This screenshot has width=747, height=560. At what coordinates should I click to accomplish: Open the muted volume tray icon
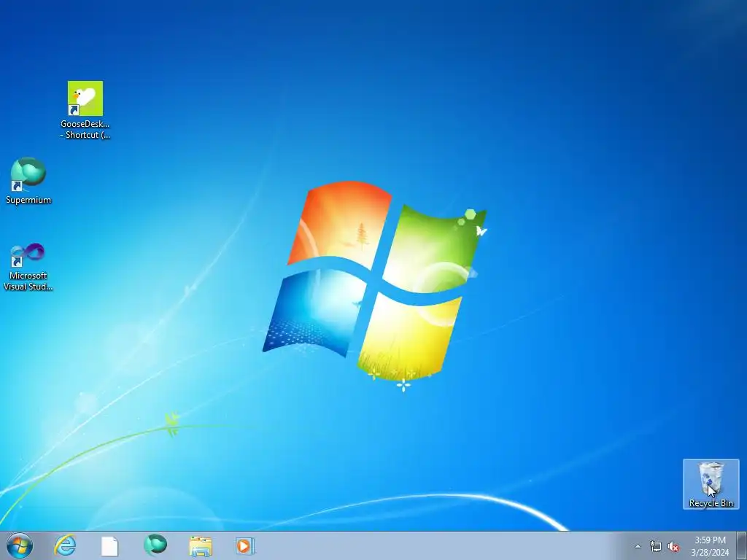673,547
